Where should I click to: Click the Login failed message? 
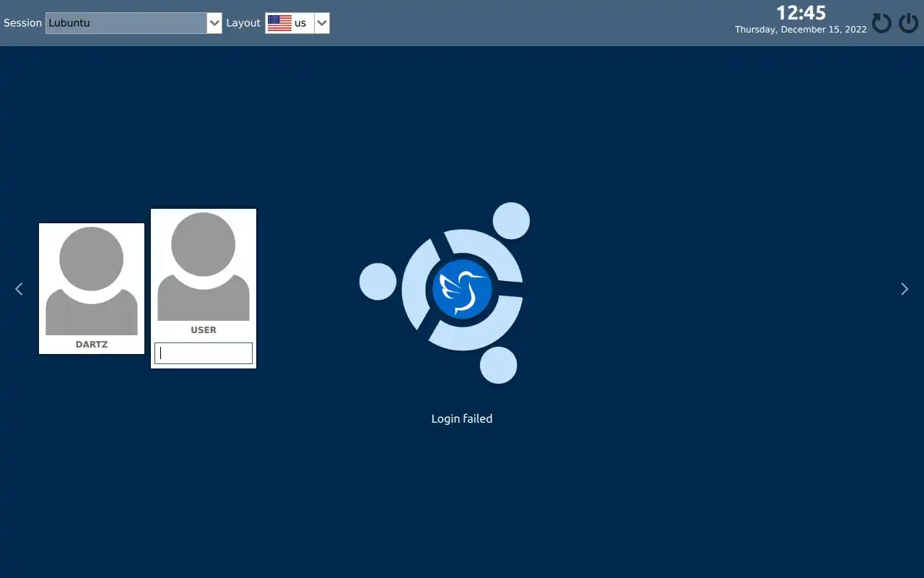click(x=462, y=418)
